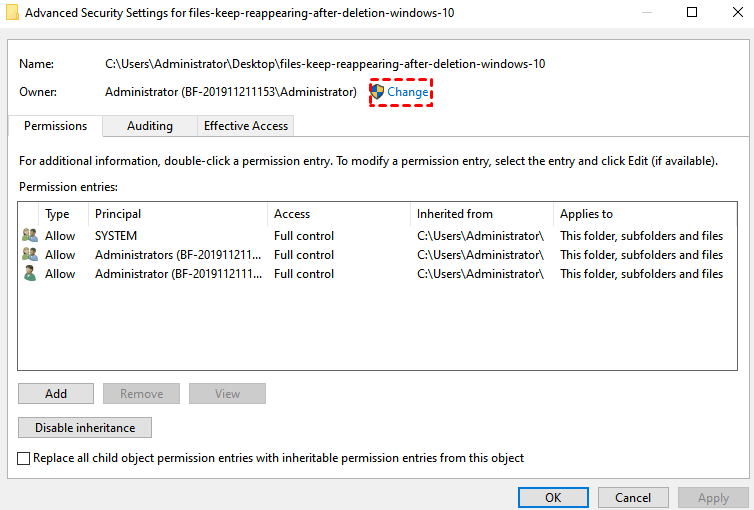Viewport: 754px width, 510px height.
Task: Open the Effective Access tab
Action: coord(245,126)
